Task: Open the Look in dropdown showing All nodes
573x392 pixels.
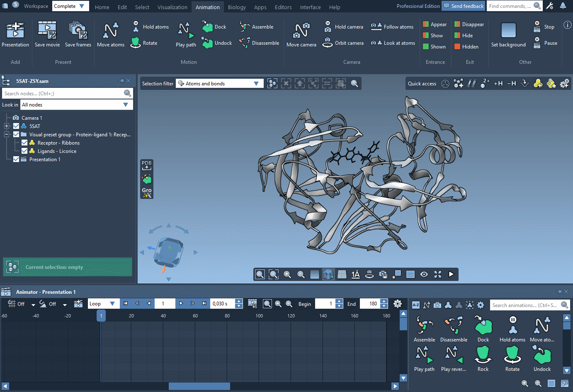Action: click(x=126, y=104)
